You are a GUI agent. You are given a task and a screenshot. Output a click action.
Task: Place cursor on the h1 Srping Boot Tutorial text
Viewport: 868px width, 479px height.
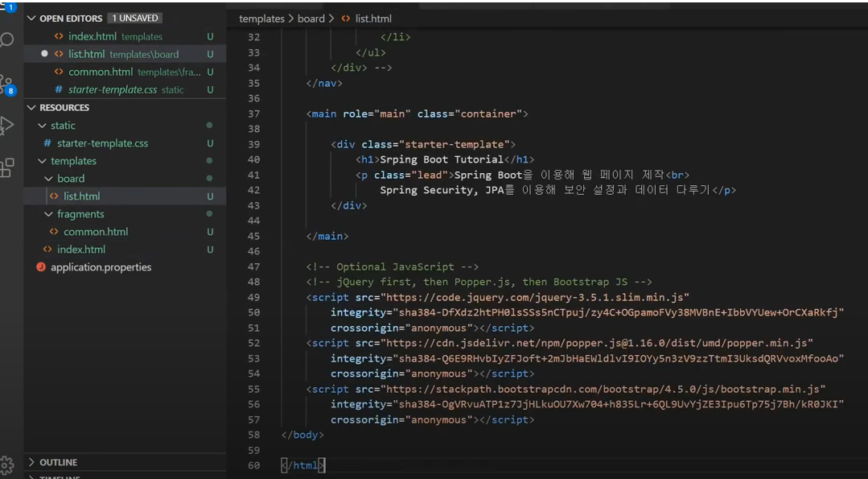tap(442, 159)
